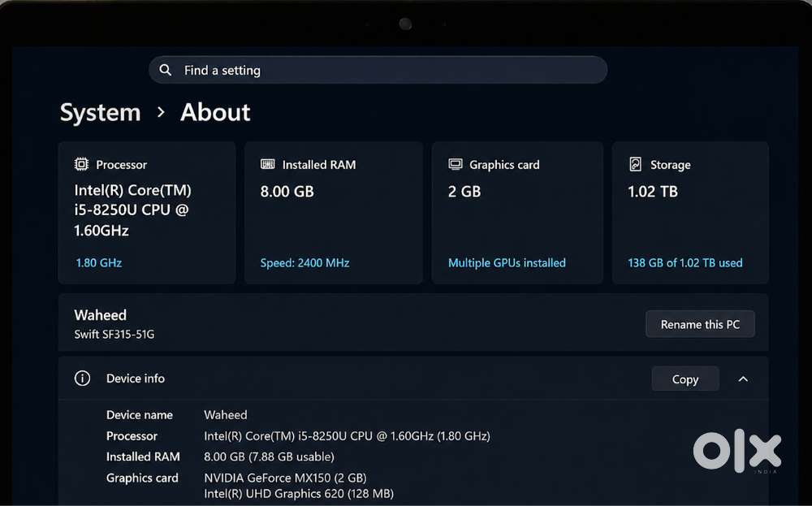Open the 1.80 GHz processor link
Screen dimensions: 812x506
[x=99, y=262]
